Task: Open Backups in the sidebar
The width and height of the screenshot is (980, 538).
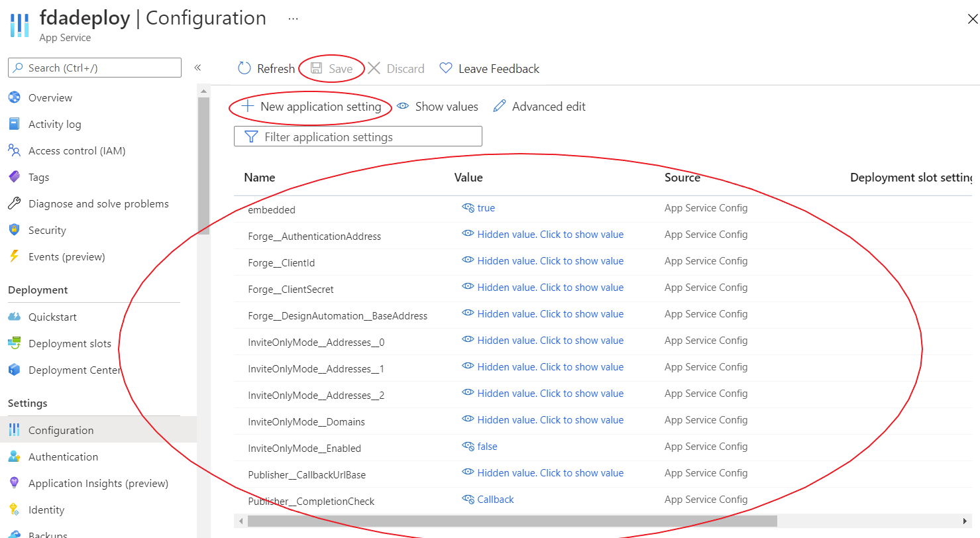Action: click(x=48, y=534)
